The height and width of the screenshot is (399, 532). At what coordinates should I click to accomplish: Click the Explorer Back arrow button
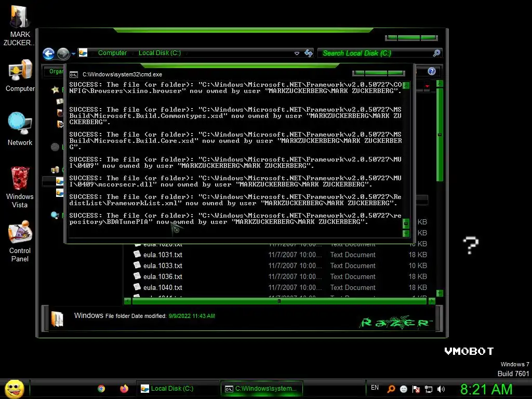click(x=48, y=54)
